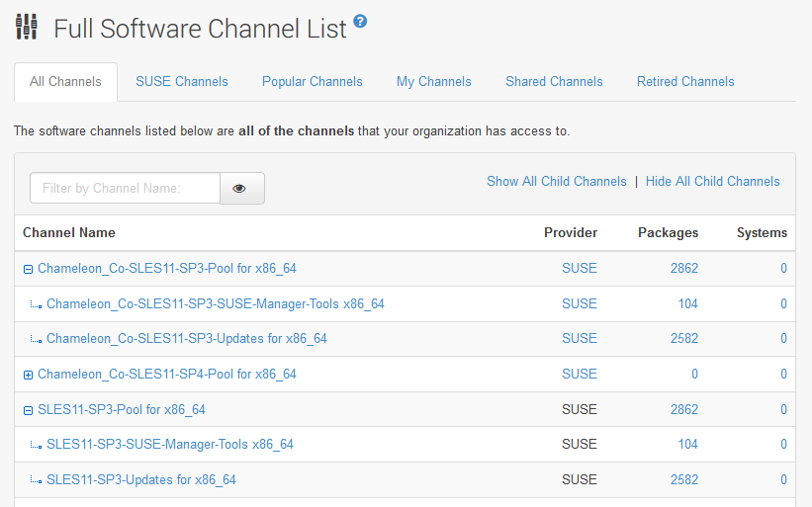Viewport: 812px width, 507px height.
Task: Click the Packages column header
Action: coord(668,233)
